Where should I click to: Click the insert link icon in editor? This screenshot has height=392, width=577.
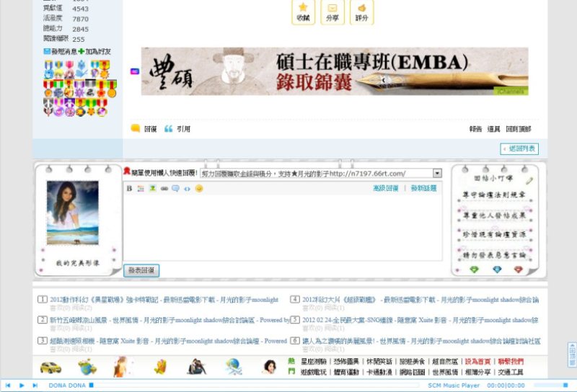[x=164, y=188]
